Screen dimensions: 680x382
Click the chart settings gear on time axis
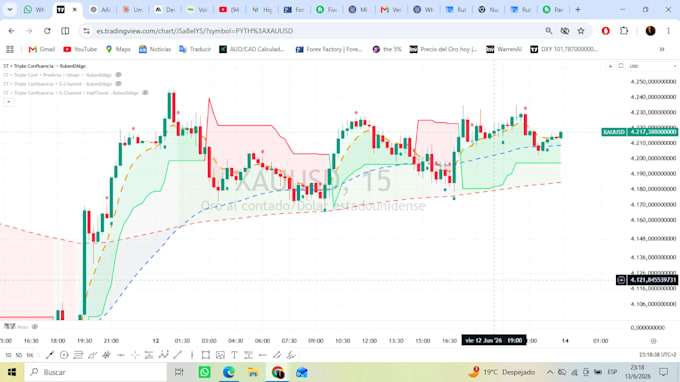654,341
